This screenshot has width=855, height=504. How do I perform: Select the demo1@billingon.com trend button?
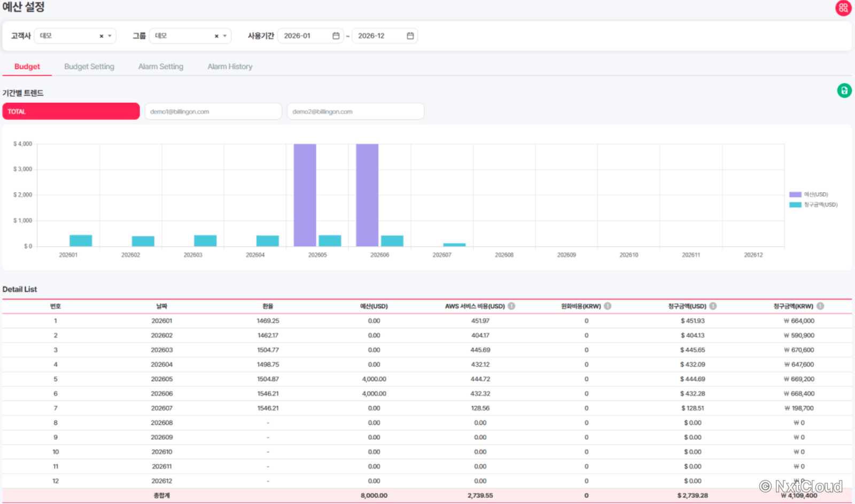(213, 111)
